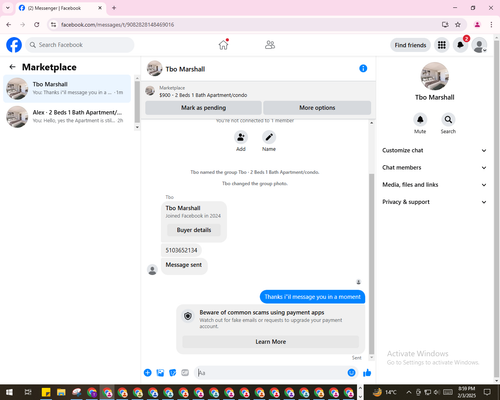This screenshot has height=400, width=500.
Task: Show hidden system tray icons
Action: coord(409,392)
